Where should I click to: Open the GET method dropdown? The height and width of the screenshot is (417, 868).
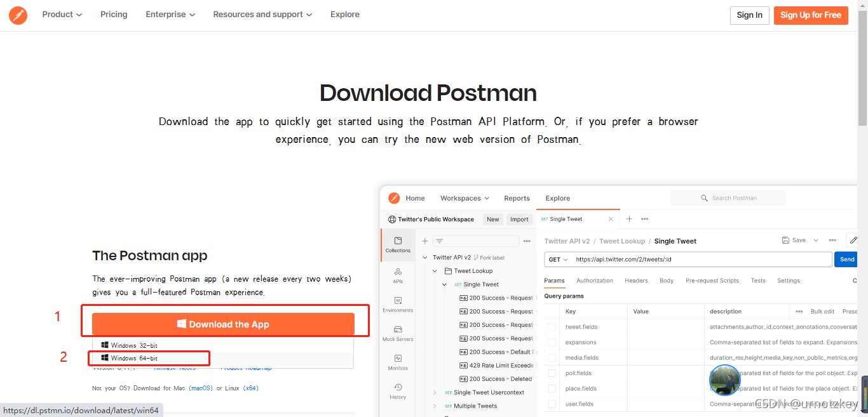coord(558,260)
